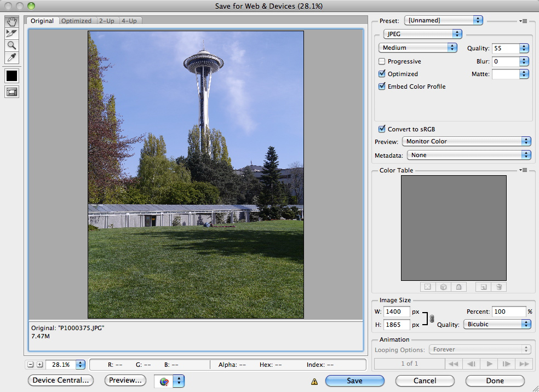Select the Slice Select tool
This screenshot has height=392, width=539.
(12, 33)
